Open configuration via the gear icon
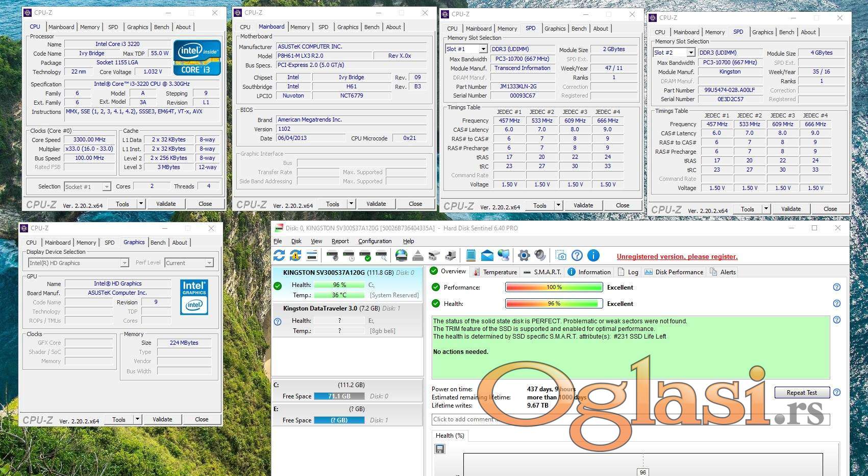The height and width of the screenshot is (476, 868). (524, 255)
